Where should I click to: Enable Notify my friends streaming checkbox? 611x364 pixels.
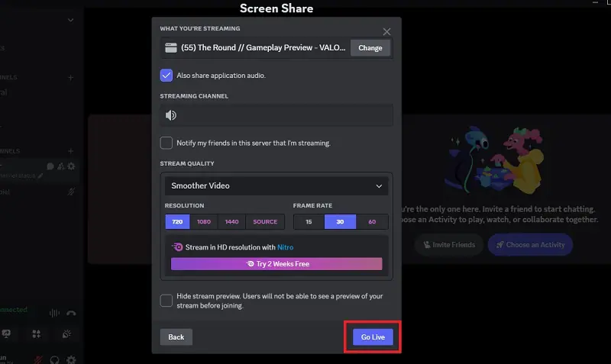166,143
